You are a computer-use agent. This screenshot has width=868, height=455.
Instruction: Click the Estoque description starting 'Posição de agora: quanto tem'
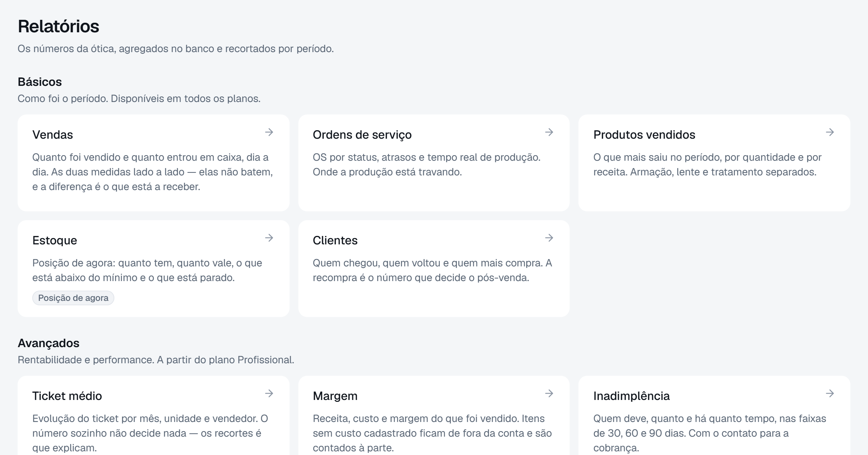point(147,270)
